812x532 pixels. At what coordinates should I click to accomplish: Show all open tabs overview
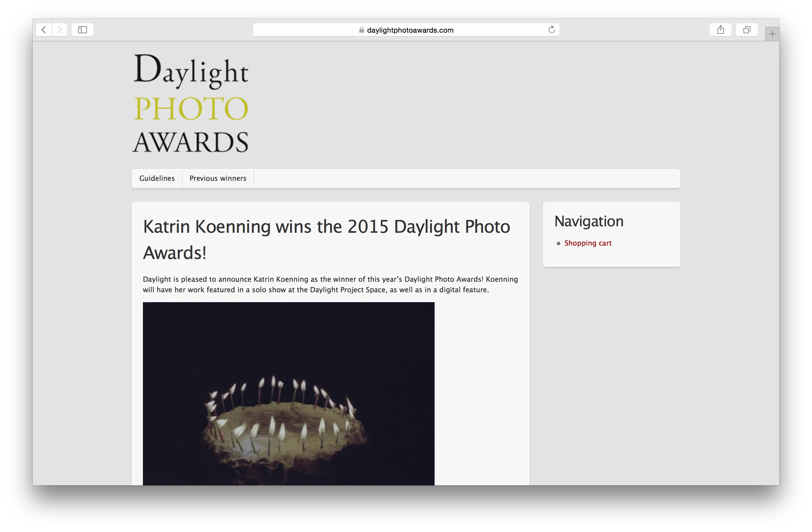point(746,30)
